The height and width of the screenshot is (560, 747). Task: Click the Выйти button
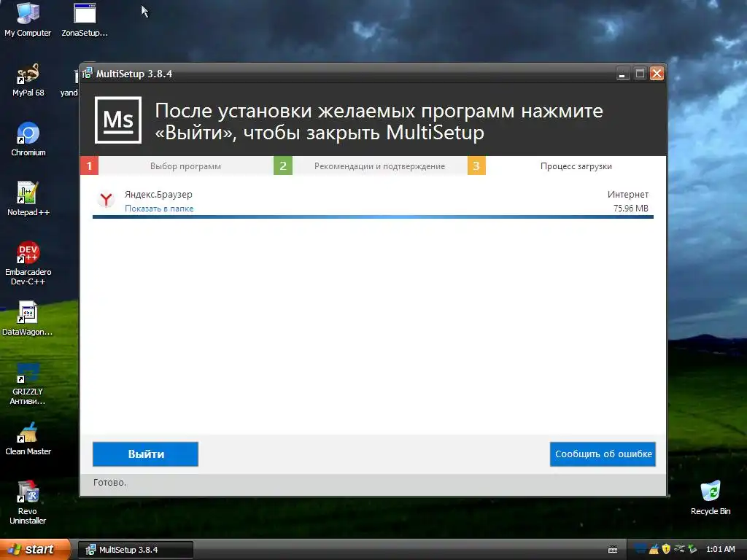[x=145, y=454]
